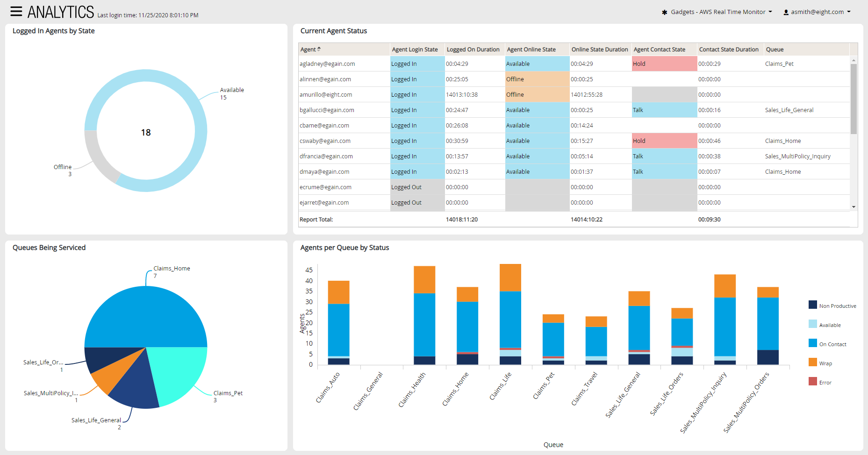Click the Queue column header

click(x=774, y=50)
